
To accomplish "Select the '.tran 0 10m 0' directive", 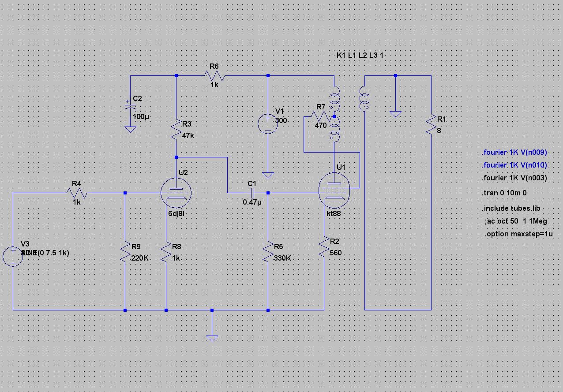I will (505, 193).
